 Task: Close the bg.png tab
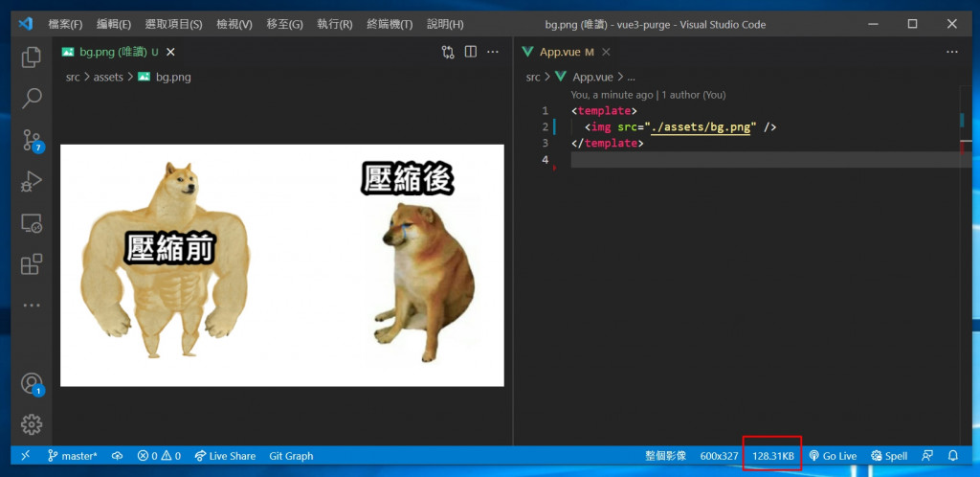click(170, 52)
